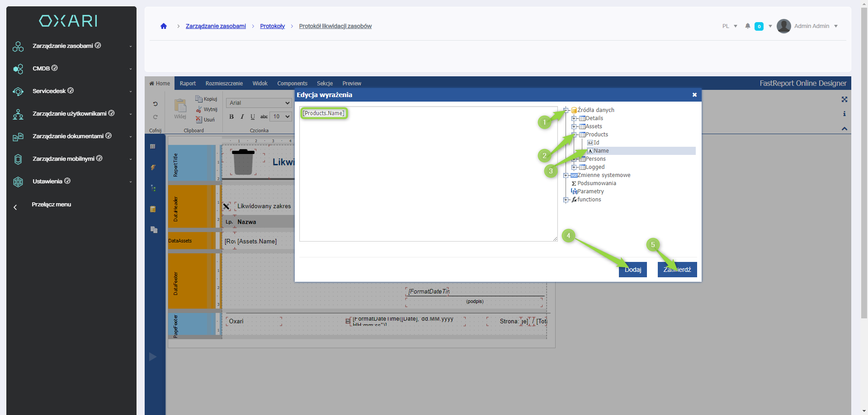Open the Arial font family dropdown

coord(259,103)
